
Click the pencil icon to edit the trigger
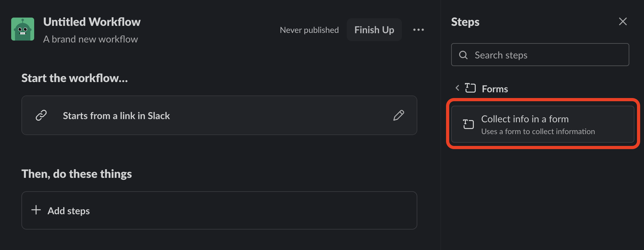click(398, 115)
